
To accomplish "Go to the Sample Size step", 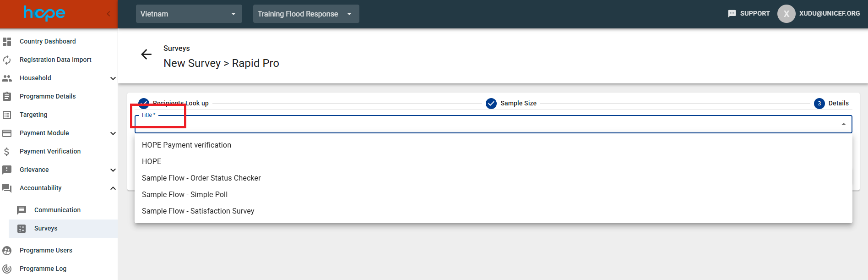I will tap(511, 104).
